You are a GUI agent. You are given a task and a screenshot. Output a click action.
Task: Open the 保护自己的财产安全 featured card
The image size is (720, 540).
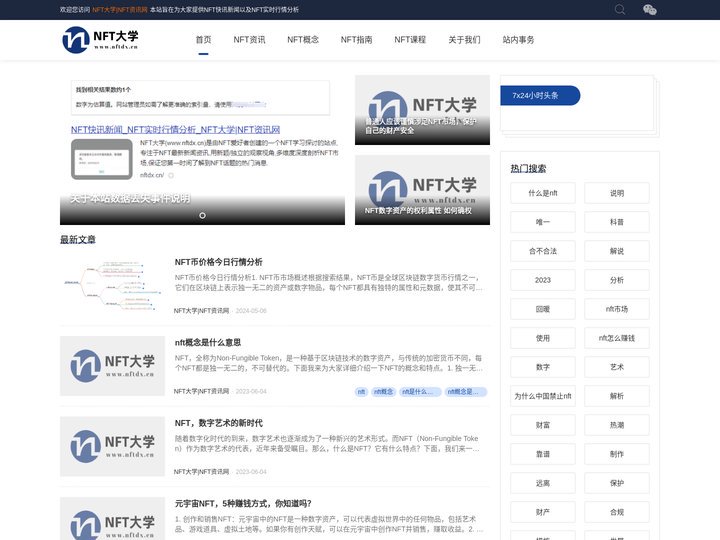tap(422, 110)
